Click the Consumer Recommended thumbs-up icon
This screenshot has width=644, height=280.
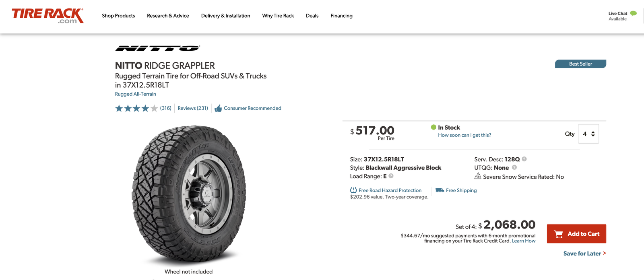[x=218, y=108]
